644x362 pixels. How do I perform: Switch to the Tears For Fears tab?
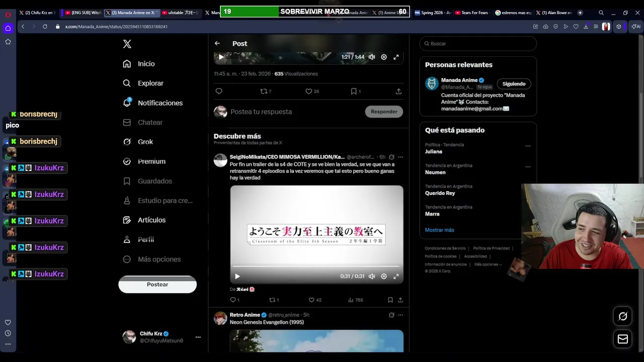pos(472,13)
